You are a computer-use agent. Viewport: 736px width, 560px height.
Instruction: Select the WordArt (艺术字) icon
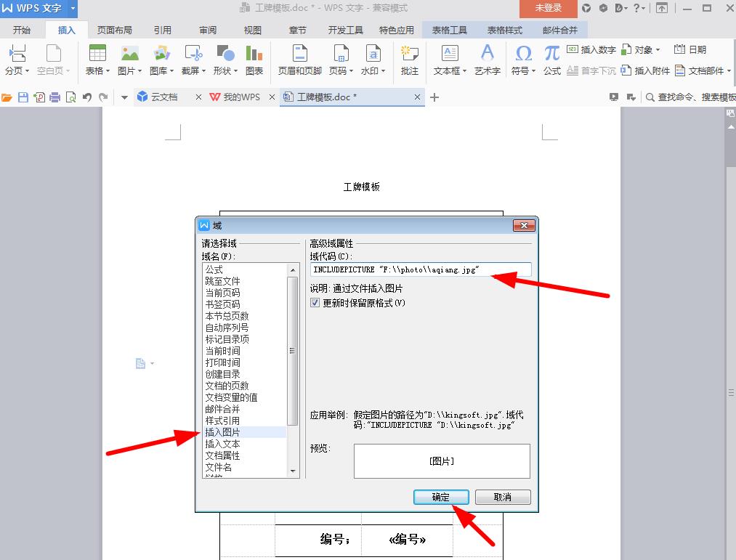[487, 54]
